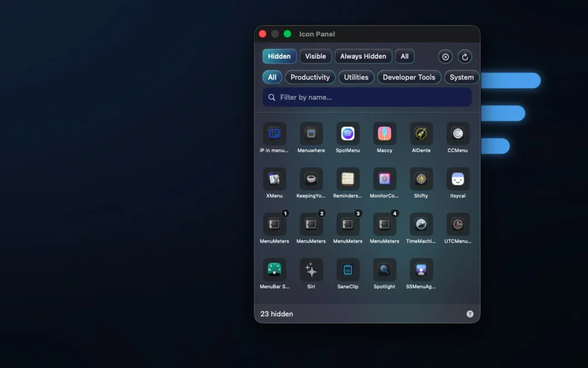Choose the Maccy clipboard icon
This screenshot has width=588, height=368.
384,134
